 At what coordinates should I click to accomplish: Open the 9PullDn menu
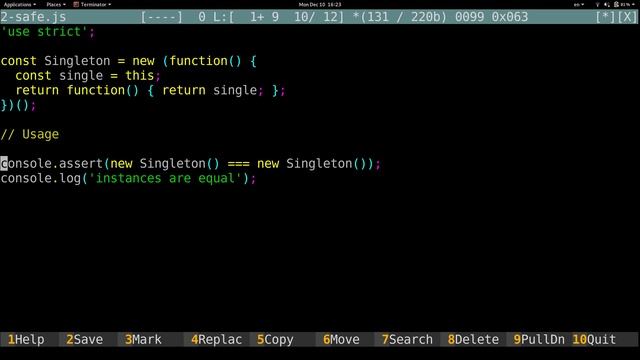pos(539,340)
